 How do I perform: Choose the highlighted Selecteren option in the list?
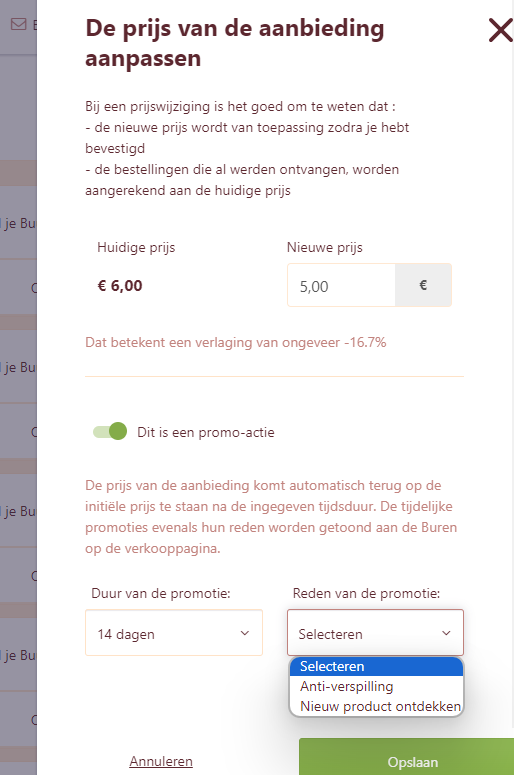377,666
